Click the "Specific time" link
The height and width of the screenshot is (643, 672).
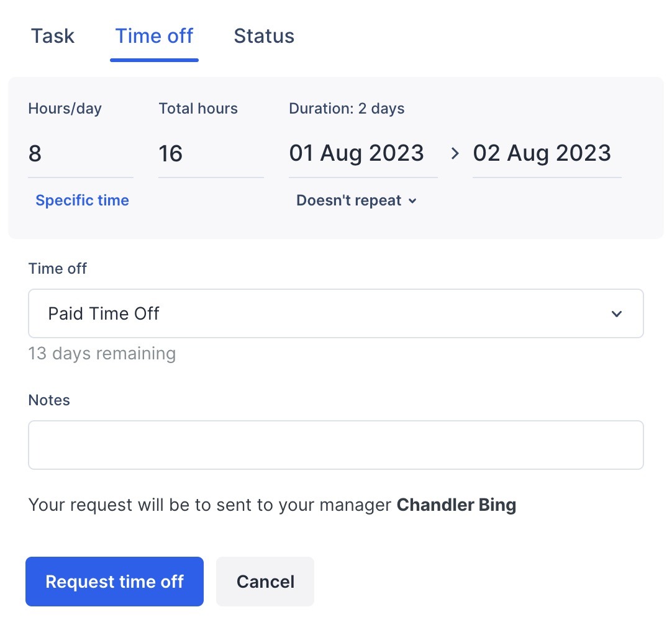tap(82, 200)
